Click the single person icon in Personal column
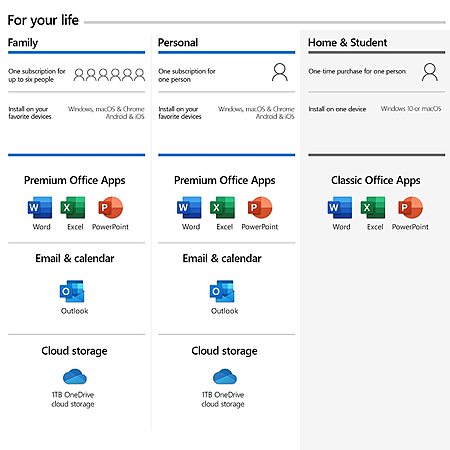 (x=280, y=72)
